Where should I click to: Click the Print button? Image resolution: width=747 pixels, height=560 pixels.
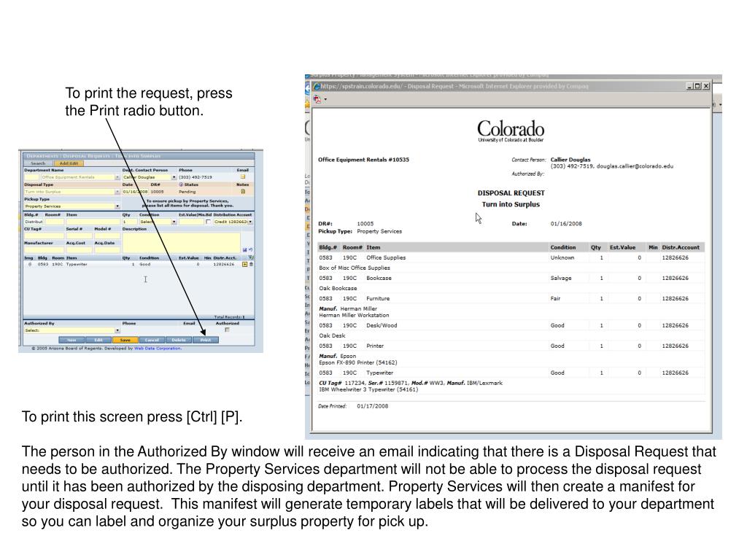(205, 340)
